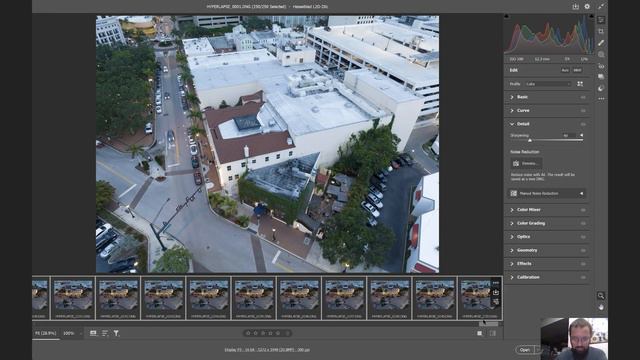The height and width of the screenshot is (360, 640).
Task: Expand the Color Mixer panel
Action: click(x=512, y=210)
